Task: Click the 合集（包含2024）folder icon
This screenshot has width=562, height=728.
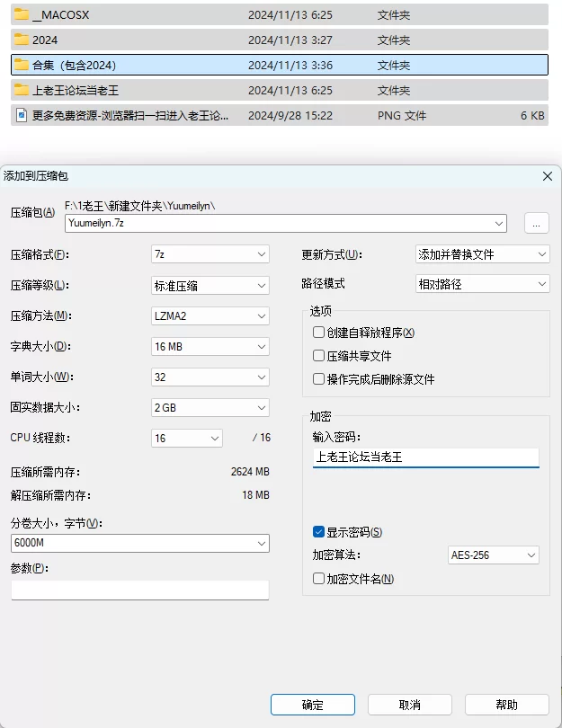Action: [x=22, y=65]
